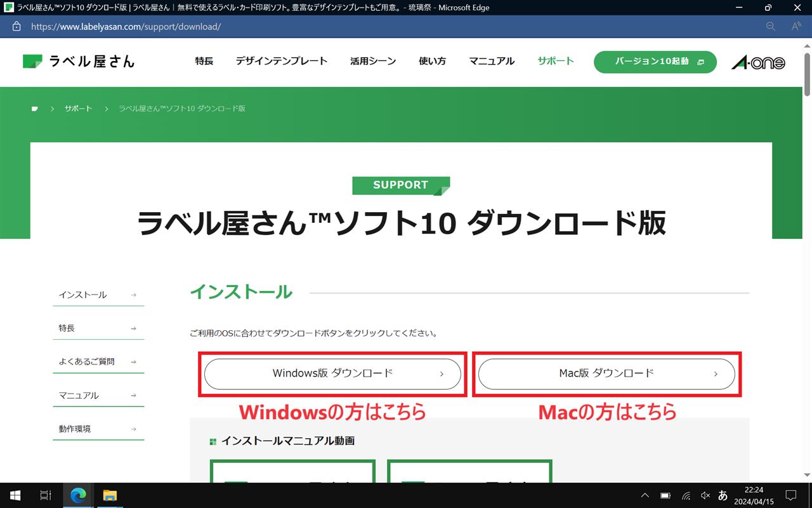812x508 pixels.
Task: Click the ラベル屋さん logo in header
Action: (79, 62)
